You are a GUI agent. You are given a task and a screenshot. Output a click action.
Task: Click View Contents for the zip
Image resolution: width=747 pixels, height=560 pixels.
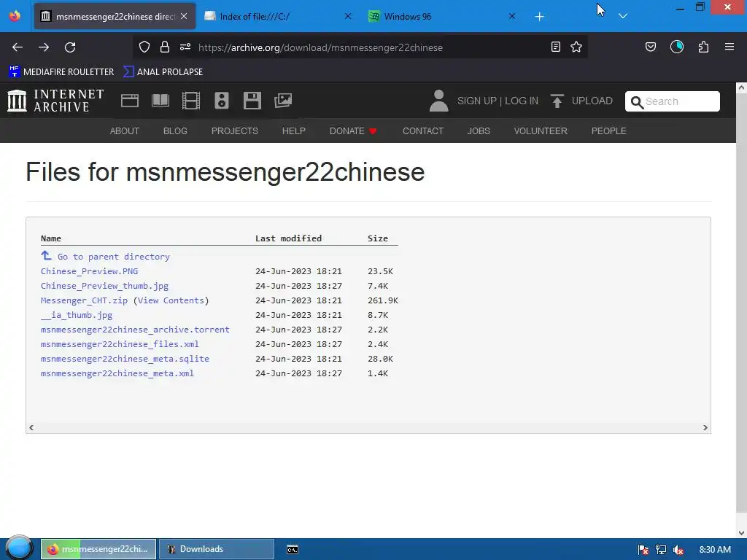(171, 300)
